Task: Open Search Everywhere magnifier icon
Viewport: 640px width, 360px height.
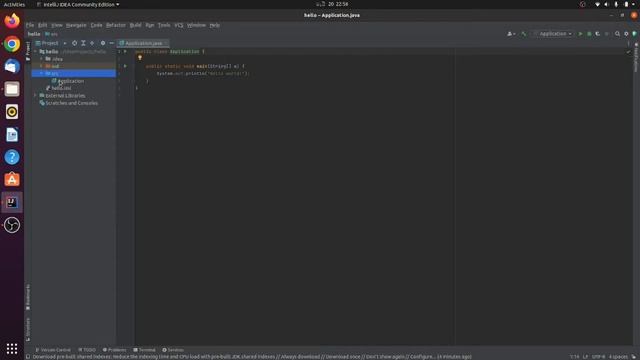Action: coord(617,34)
